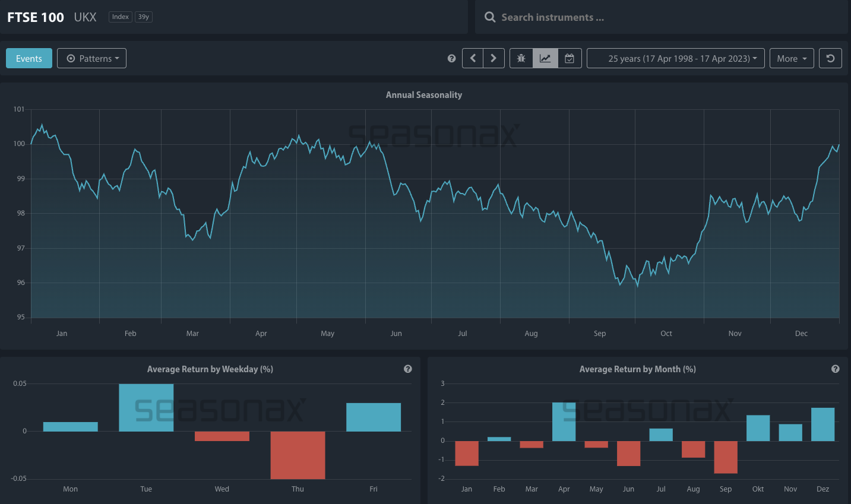Image resolution: width=851 pixels, height=504 pixels.
Task: Click the May monthly return bar
Action: 596,445
